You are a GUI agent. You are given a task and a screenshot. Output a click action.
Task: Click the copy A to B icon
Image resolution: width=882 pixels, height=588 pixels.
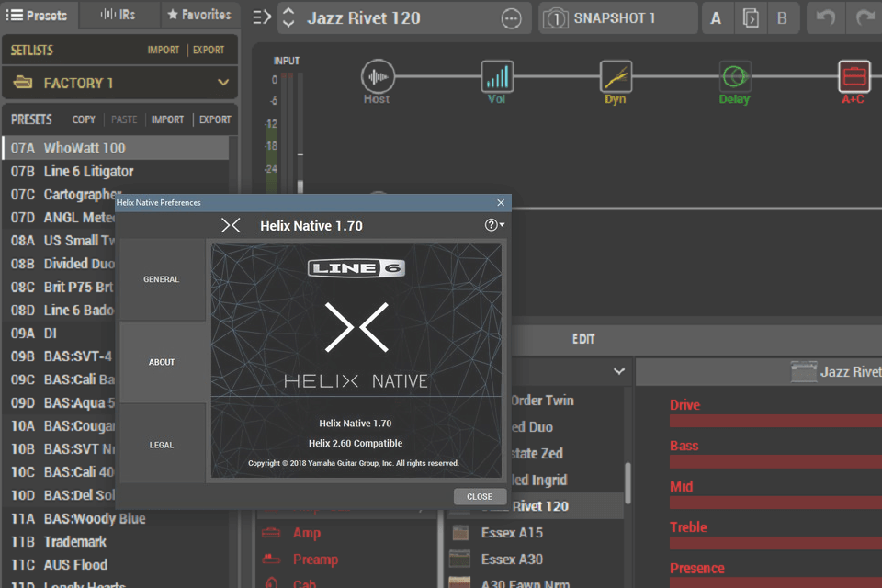(x=751, y=18)
